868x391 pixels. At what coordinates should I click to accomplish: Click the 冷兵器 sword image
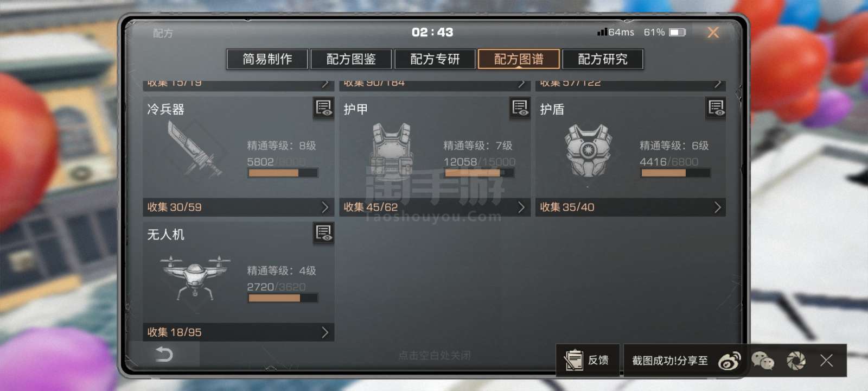coord(194,148)
